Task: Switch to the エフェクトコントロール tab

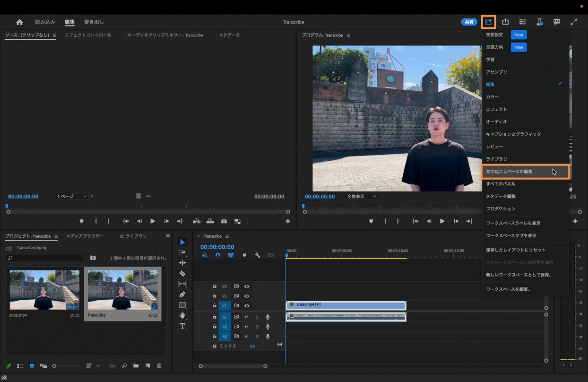Action: (x=88, y=35)
